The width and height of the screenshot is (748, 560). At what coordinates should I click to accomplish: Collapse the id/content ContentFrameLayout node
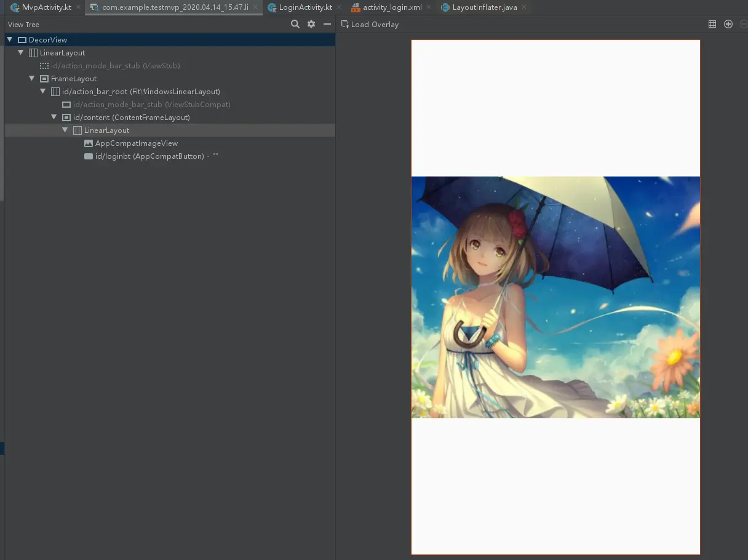(x=54, y=117)
